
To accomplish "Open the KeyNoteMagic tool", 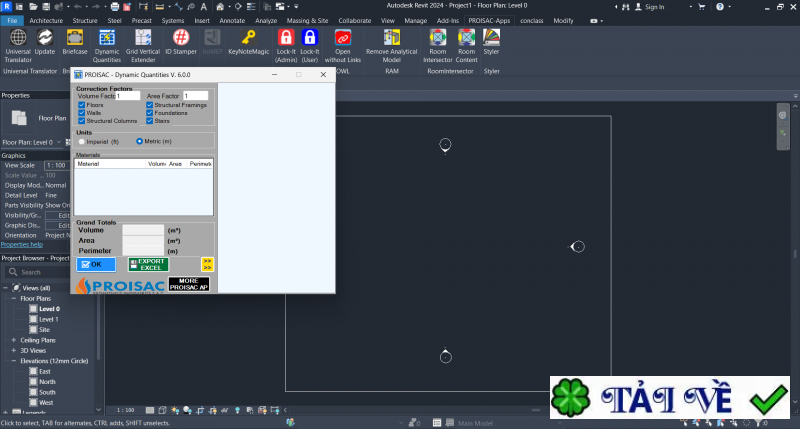I will tap(249, 38).
